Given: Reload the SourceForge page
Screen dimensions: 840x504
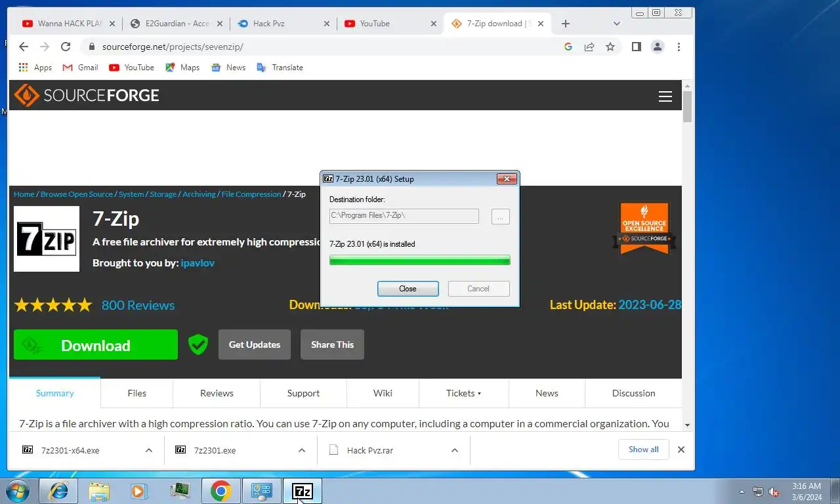Looking at the screenshot, I should 66,47.
